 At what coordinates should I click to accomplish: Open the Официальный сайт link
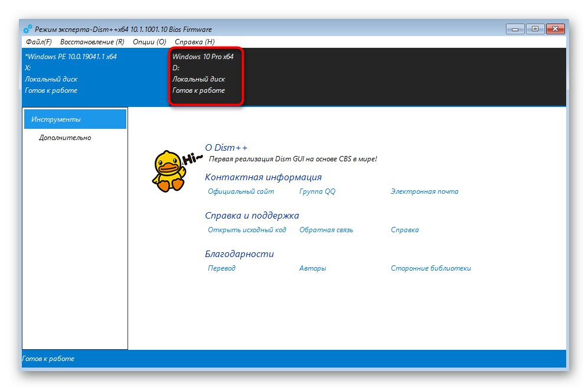click(x=241, y=191)
